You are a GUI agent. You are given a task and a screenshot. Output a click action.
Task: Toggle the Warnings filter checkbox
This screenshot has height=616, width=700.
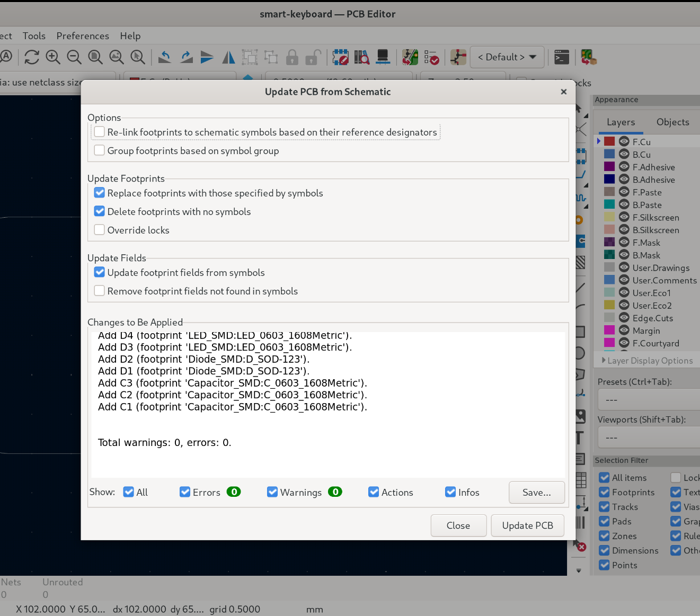(x=272, y=492)
